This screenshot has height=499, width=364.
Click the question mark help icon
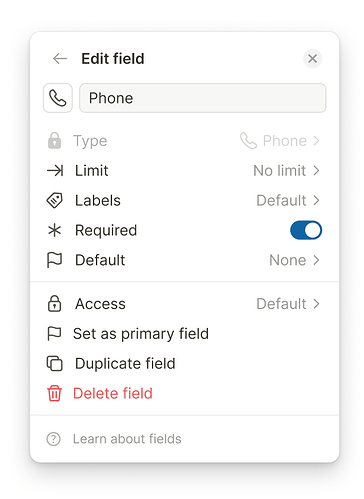pyautogui.click(x=54, y=439)
